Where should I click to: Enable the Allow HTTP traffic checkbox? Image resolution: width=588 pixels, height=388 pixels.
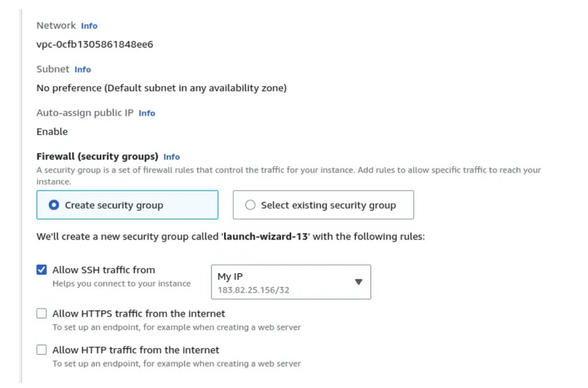(42, 350)
